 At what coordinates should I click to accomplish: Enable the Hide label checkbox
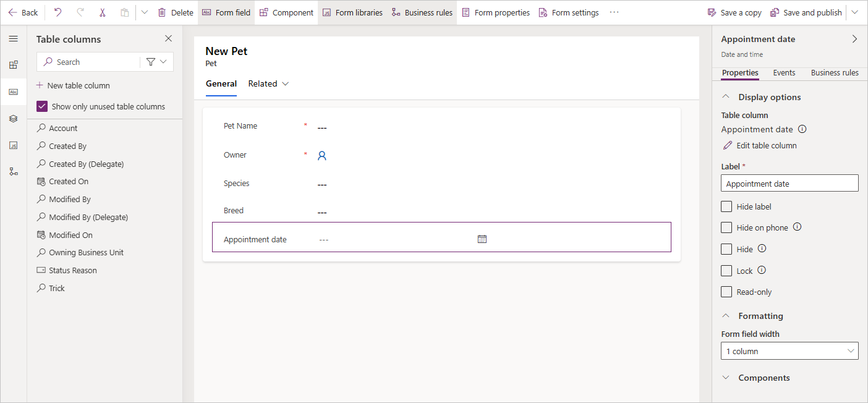[726, 206]
